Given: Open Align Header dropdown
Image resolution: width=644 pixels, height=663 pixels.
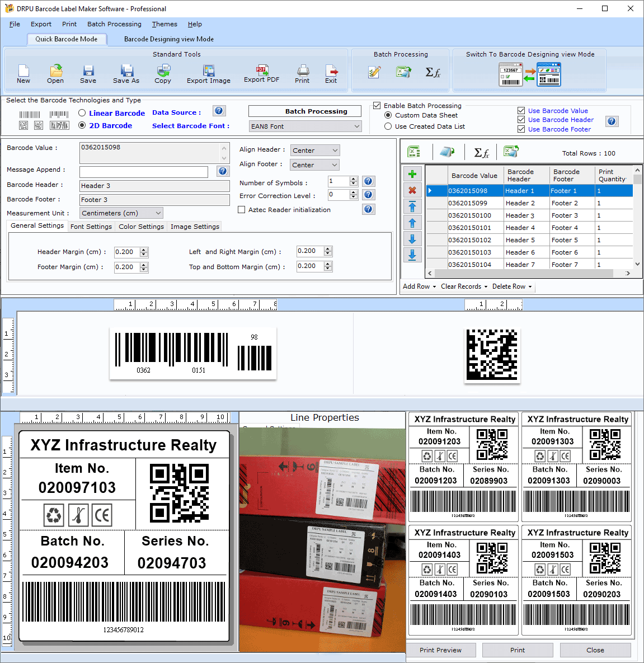Looking at the screenshot, I should point(315,150).
